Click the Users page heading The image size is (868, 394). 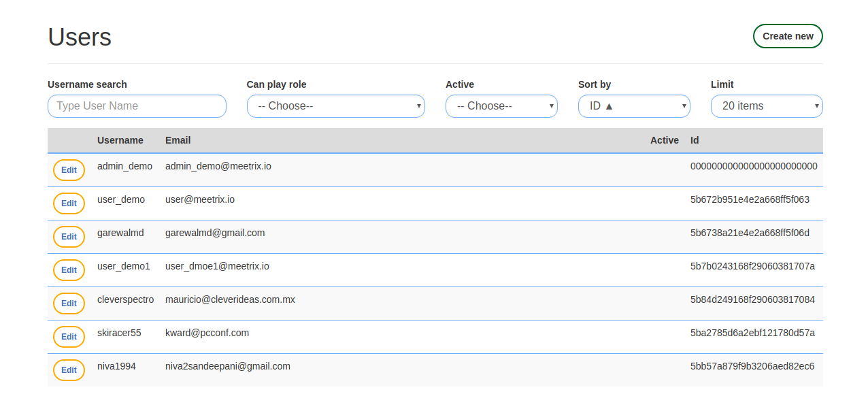(x=80, y=37)
